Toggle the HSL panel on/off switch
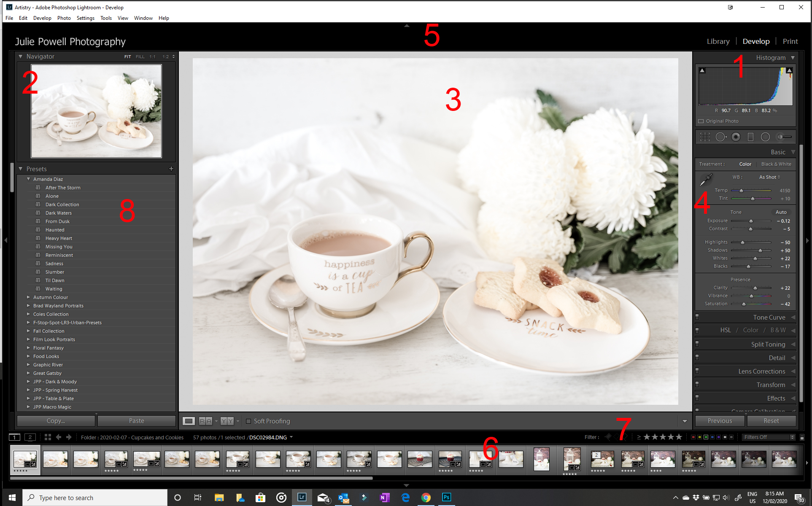Image resolution: width=812 pixels, height=506 pixels. [697, 330]
